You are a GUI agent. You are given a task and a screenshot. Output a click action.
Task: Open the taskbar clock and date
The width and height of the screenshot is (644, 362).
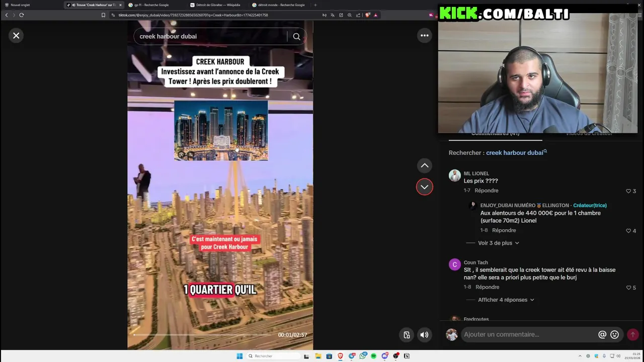pos(633,356)
